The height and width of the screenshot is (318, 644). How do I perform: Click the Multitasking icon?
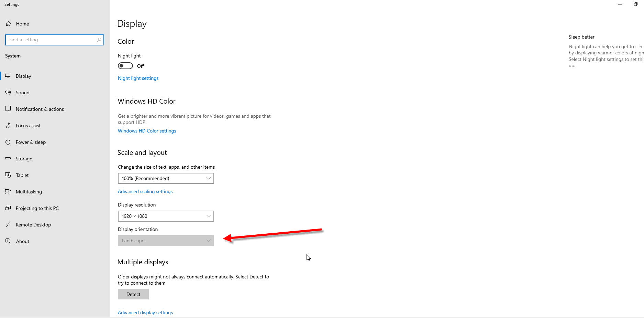point(8,191)
